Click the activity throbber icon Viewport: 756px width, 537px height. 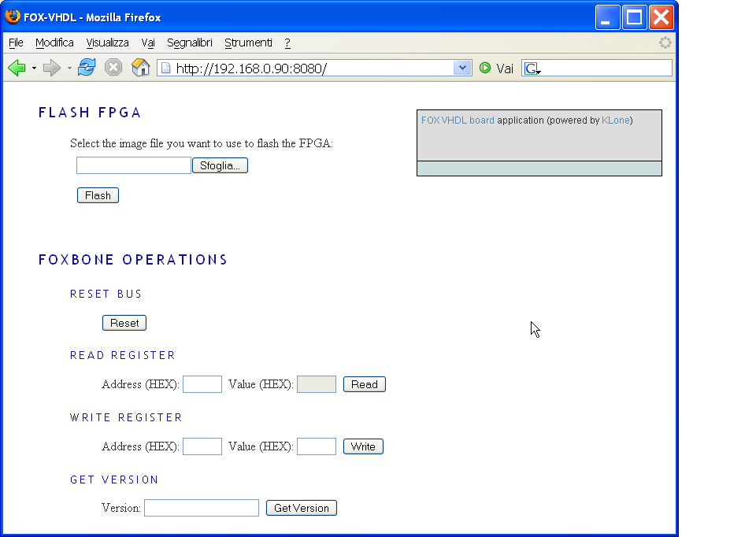click(x=665, y=43)
